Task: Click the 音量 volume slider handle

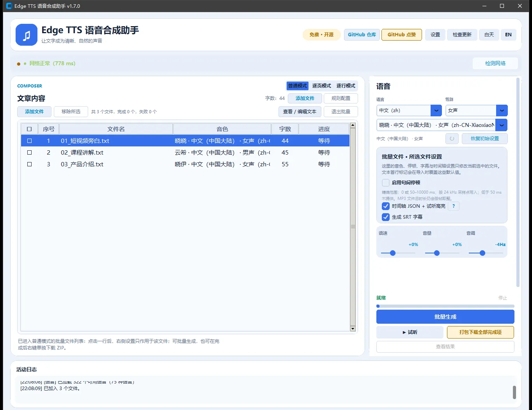Action: [x=437, y=253]
